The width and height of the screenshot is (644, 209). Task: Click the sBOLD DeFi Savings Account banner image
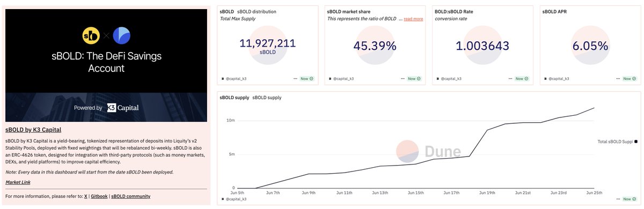[x=106, y=65]
